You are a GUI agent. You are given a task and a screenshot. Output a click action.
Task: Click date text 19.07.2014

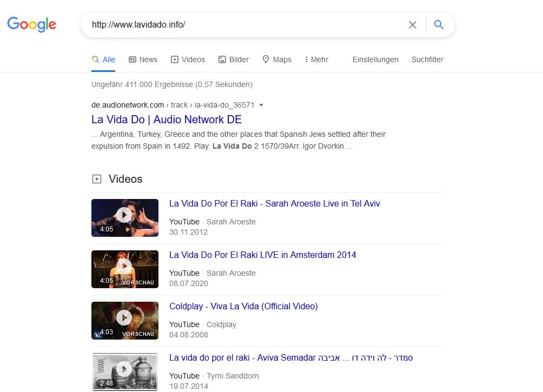(x=188, y=386)
